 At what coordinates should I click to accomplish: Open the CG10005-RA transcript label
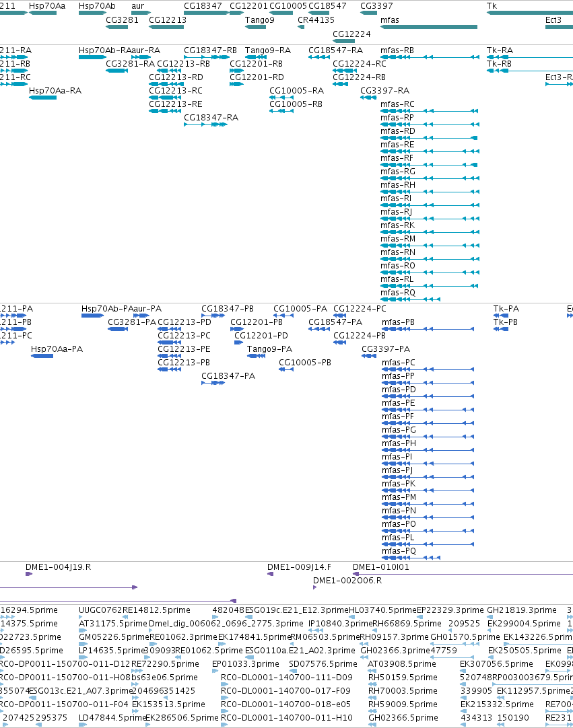click(x=296, y=91)
